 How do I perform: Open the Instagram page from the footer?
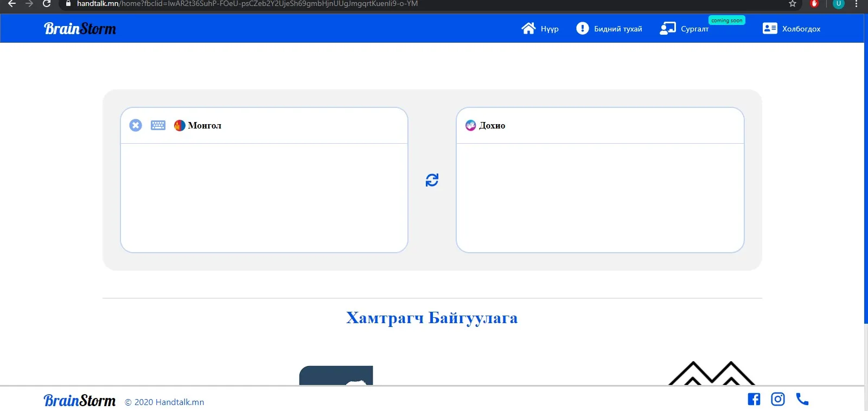pyautogui.click(x=778, y=399)
